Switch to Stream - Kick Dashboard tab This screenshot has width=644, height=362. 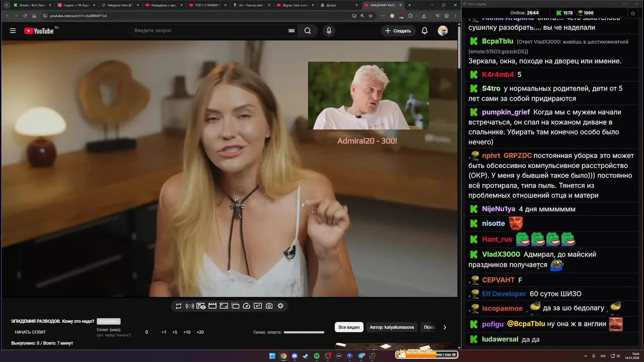point(32,5)
